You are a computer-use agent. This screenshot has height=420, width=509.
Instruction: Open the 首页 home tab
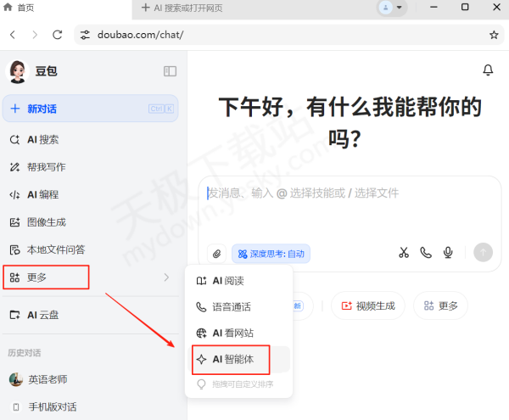coord(19,8)
